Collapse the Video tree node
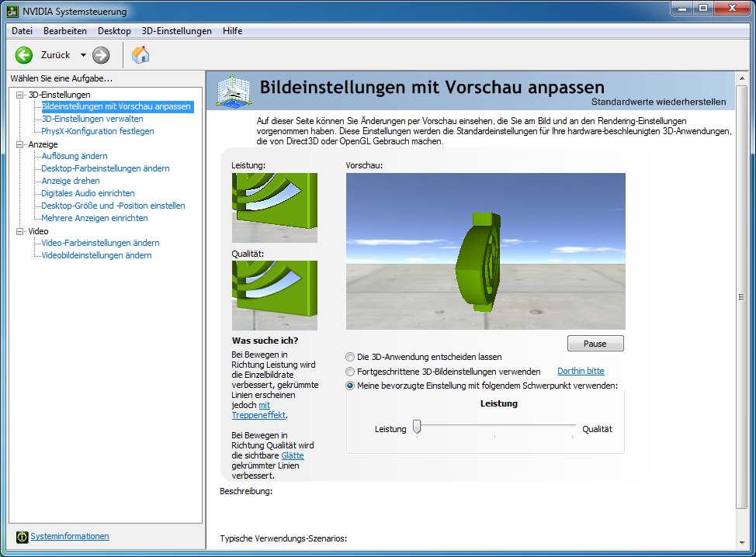756x557 pixels. [x=19, y=231]
